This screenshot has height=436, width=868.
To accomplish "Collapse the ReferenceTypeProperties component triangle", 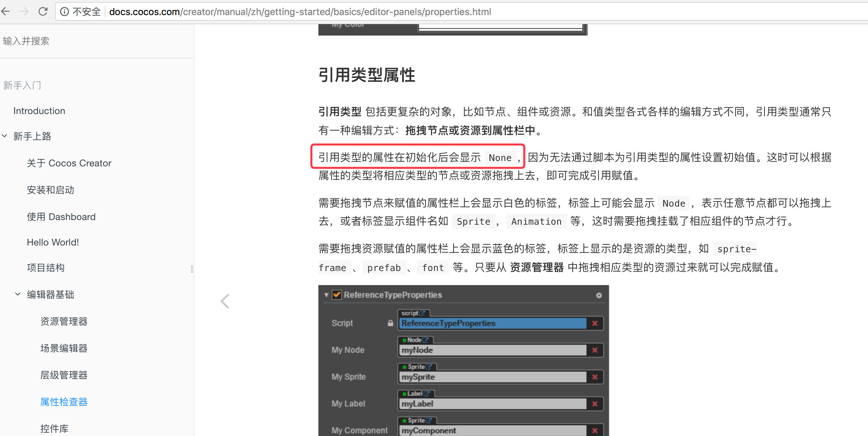I will tap(326, 295).
